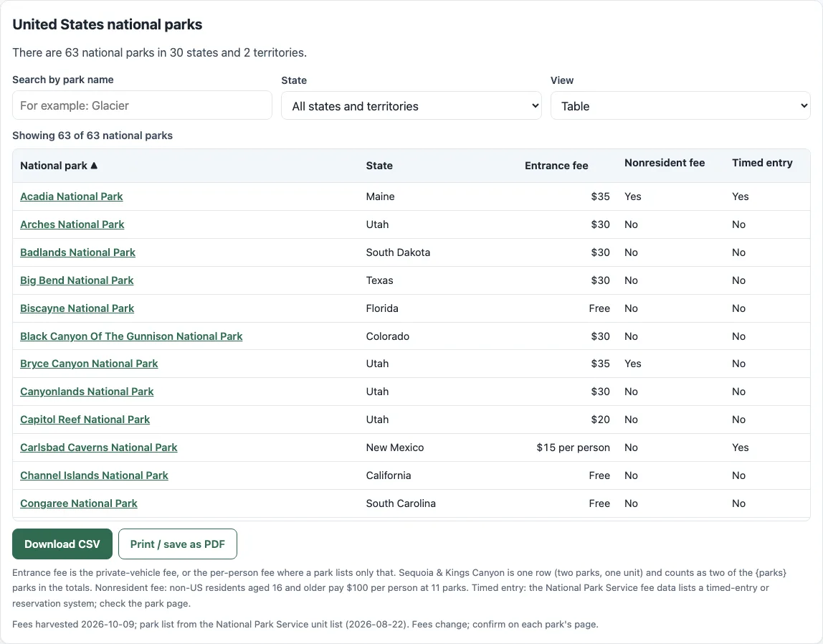Select the Free fee in Biscayne row
The height and width of the screenshot is (644, 823).
point(599,308)
